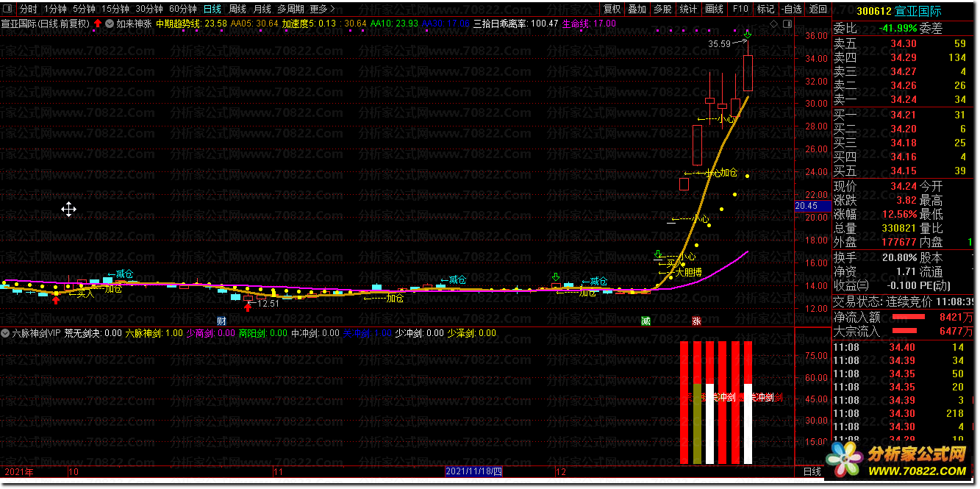Select the 周线 weekly chart tab
Screen dimensions: 980x489
[x=237, y=10]
